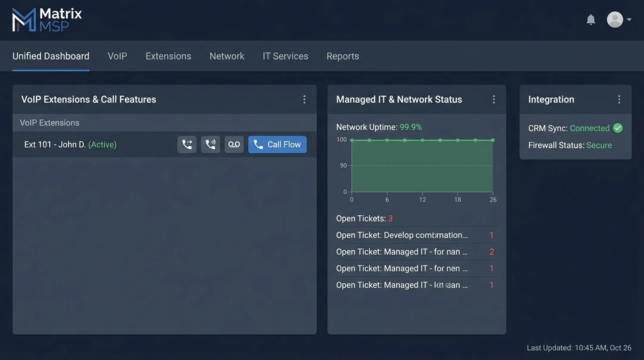
Task: Click the active call speaker icon
Action: [210, 144]
